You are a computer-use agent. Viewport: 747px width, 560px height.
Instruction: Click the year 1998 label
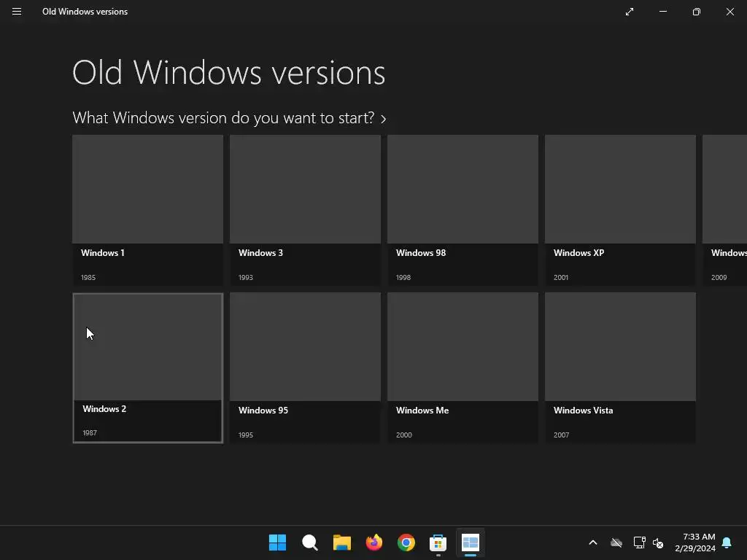tap(403, 277)
